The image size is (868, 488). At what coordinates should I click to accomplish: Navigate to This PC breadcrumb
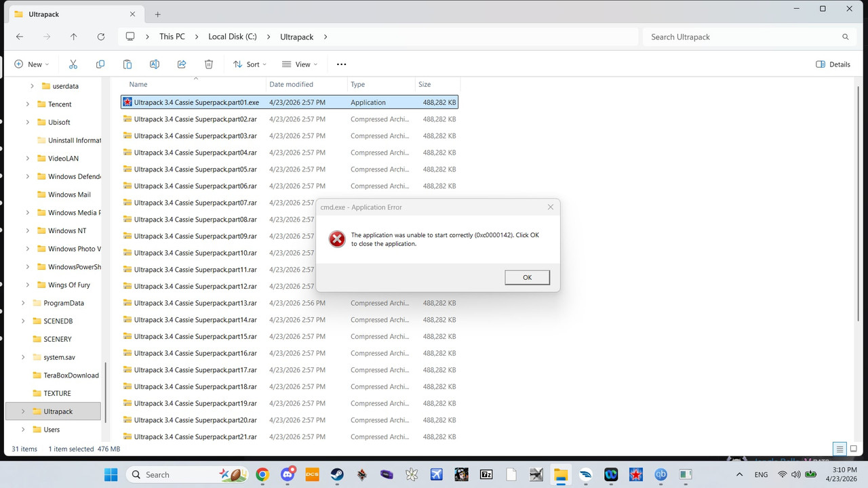point(172,37)
